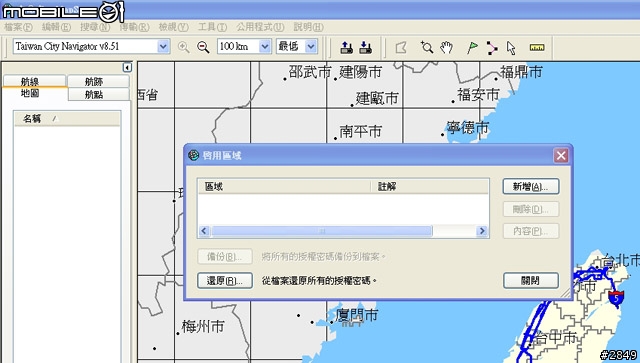Click the 區域 column header
The height and width of the screenshot is (363, 640).
284,187
